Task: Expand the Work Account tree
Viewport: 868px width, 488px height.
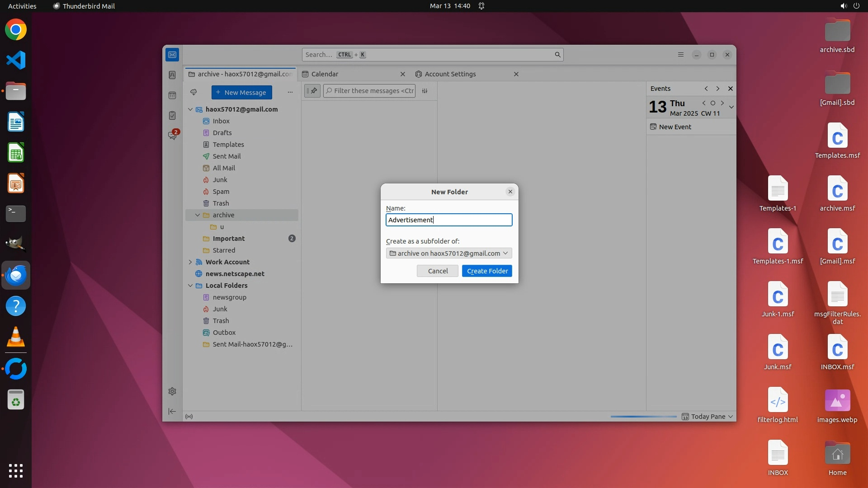Action: tap(190, 262)
